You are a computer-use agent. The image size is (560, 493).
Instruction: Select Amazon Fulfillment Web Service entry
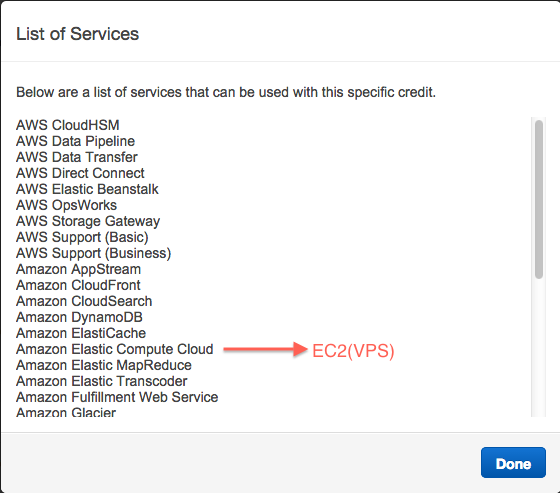click(117, 397)
